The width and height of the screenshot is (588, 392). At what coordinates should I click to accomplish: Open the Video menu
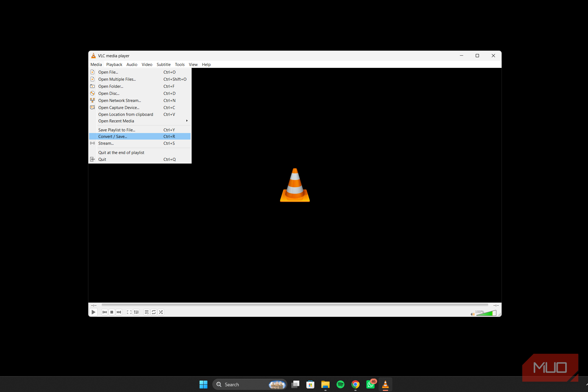[147, 65]
